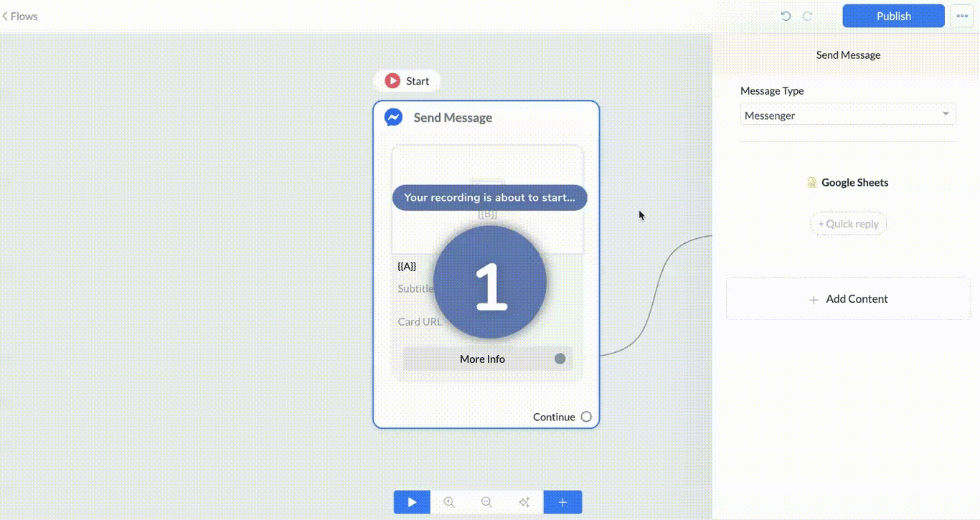980x520 pixels.
Task: Click the Card URL field
Action: coord(420,321)
